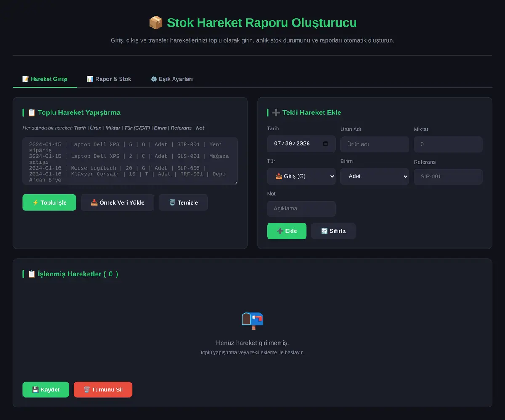
Task: Click the package icon in the page title
Action: pyautogui.click(x=156, y=22)
